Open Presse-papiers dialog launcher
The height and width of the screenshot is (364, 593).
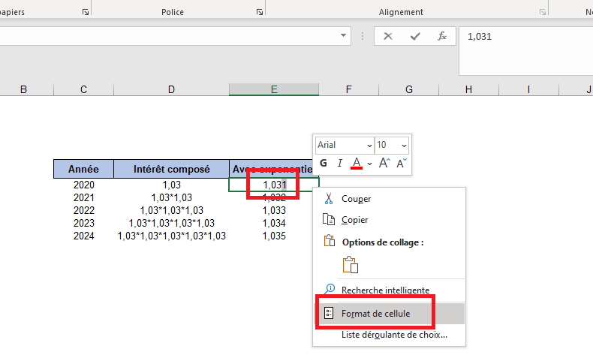86,12
